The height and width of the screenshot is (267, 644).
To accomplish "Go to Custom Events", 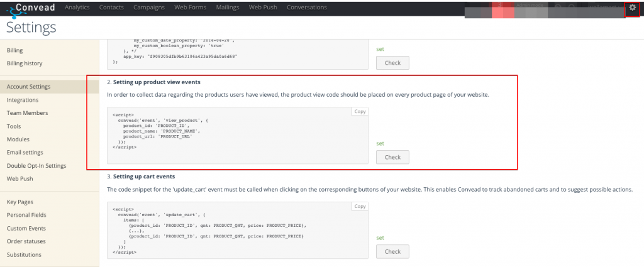I will (x=26, y=229).
